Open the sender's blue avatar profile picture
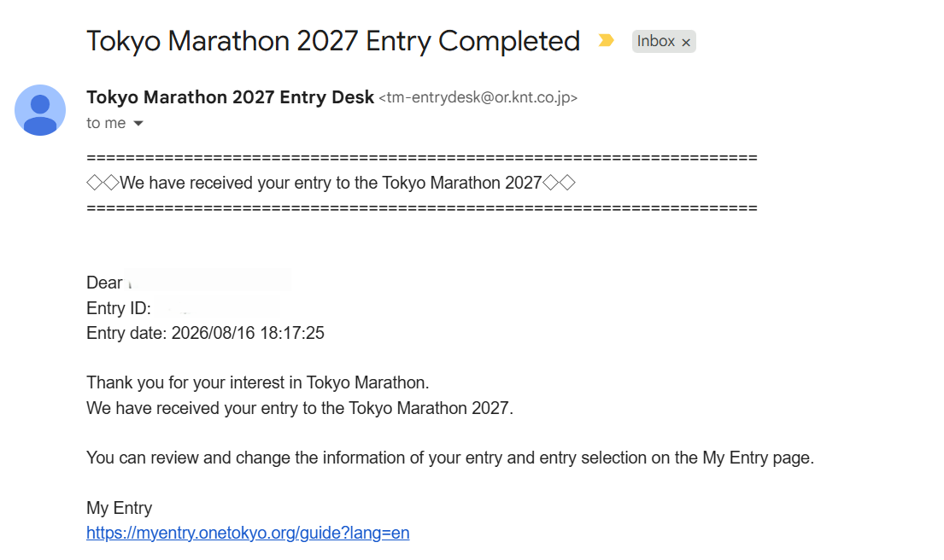Viewport: 944px width, 560px height. 40,110
